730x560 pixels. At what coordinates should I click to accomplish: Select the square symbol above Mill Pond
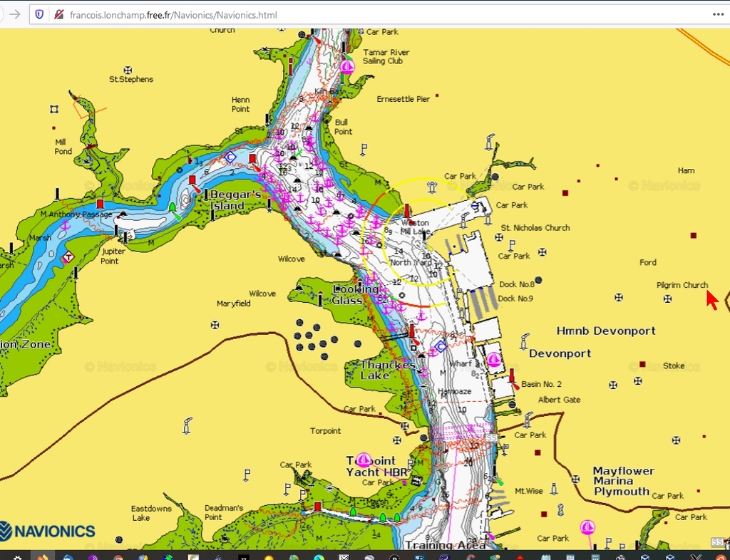54,109
